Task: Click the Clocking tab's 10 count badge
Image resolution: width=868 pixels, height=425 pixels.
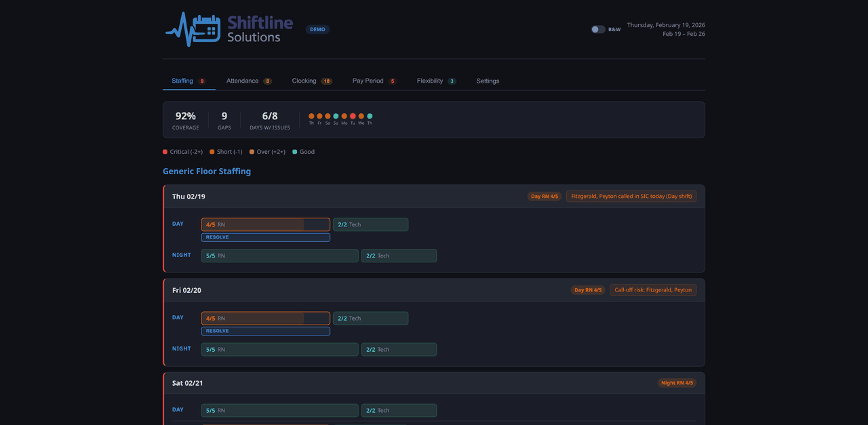Action: click(327, 81)
